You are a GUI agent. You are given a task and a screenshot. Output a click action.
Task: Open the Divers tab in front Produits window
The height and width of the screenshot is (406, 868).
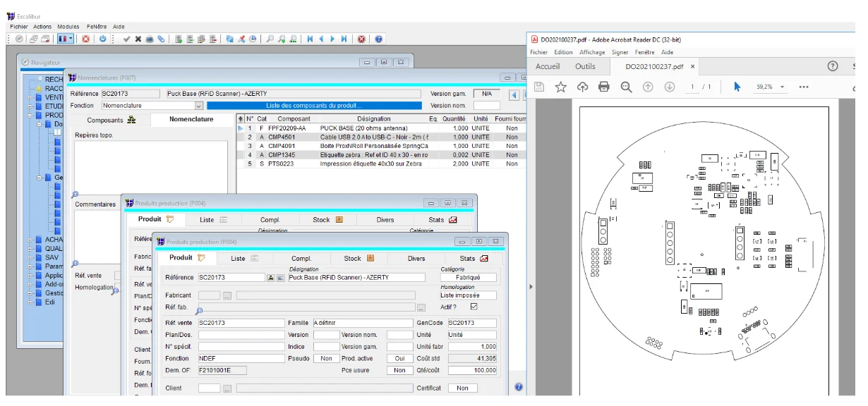click(x=416, y=258)
